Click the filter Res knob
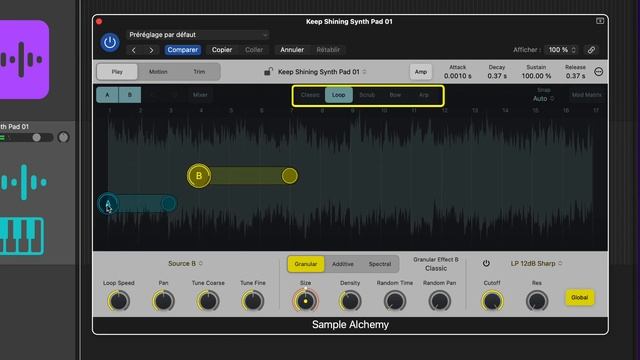This screenshot has height=360, width=640. 537,301
